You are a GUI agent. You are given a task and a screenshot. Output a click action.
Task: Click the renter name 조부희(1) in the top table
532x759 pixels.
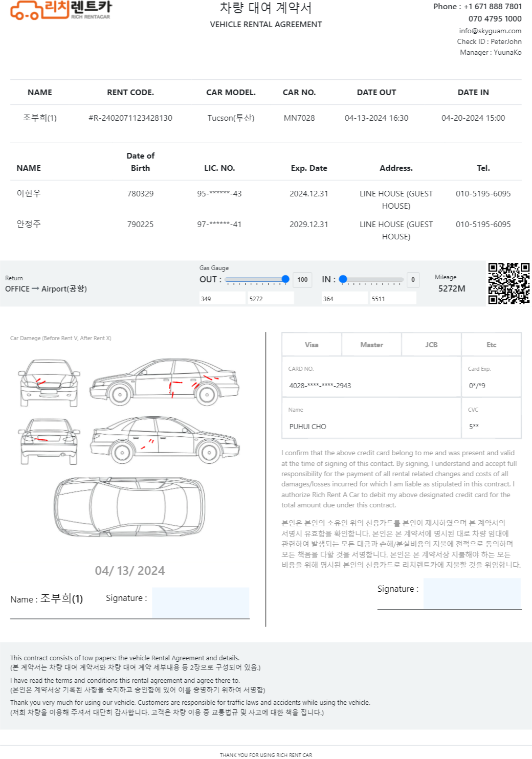point(40,118)
